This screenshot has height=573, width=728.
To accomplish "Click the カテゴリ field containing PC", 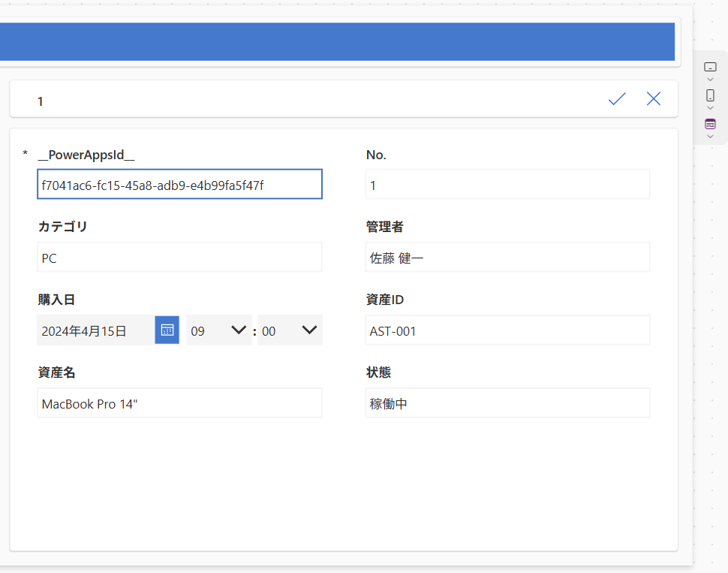I will click(x=179, y=258).
